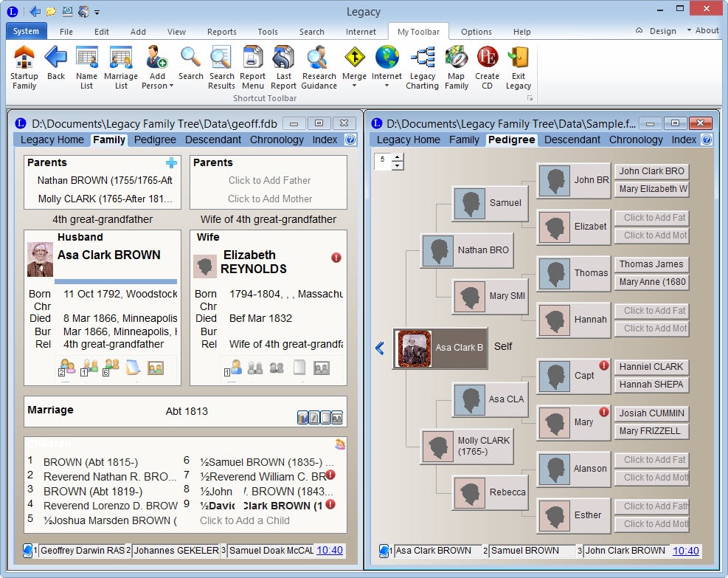Click red alert on Capt pedigree box

(603, 365)
